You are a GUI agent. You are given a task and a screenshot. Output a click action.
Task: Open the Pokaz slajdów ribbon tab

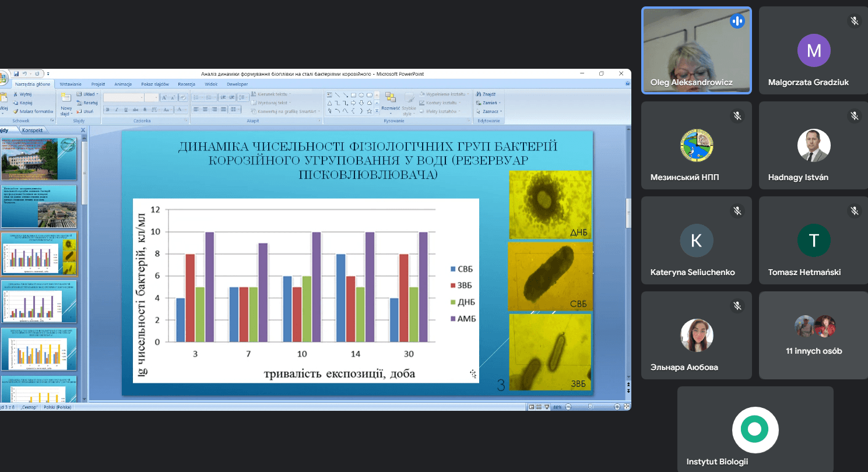pos(155,84)
